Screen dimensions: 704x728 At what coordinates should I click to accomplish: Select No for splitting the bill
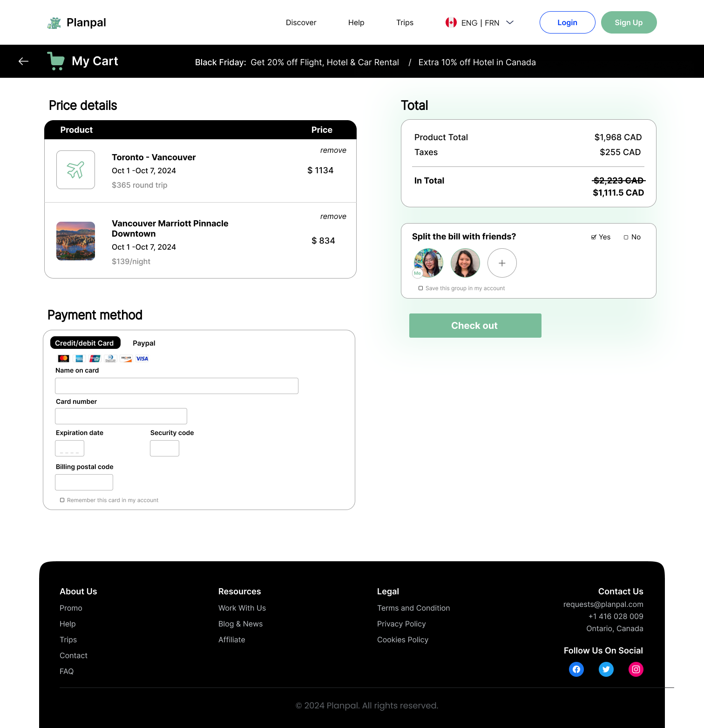click(626, 237)
